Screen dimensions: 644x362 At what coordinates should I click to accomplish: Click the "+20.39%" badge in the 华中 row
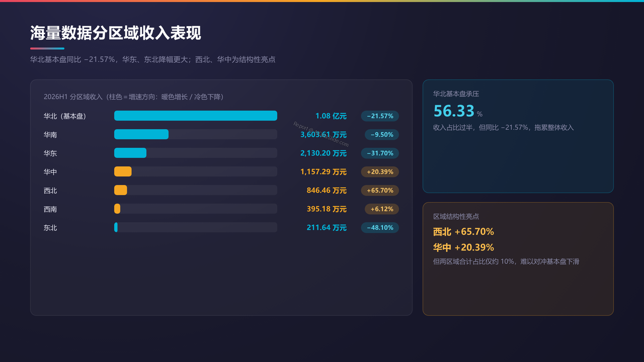tap(380, 172)
